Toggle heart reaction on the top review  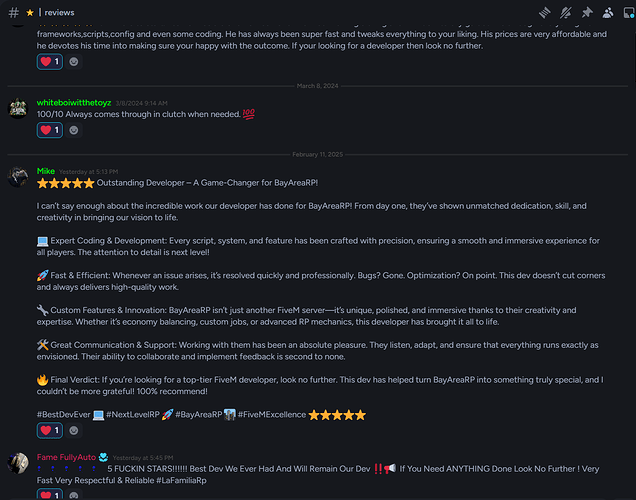50,61
